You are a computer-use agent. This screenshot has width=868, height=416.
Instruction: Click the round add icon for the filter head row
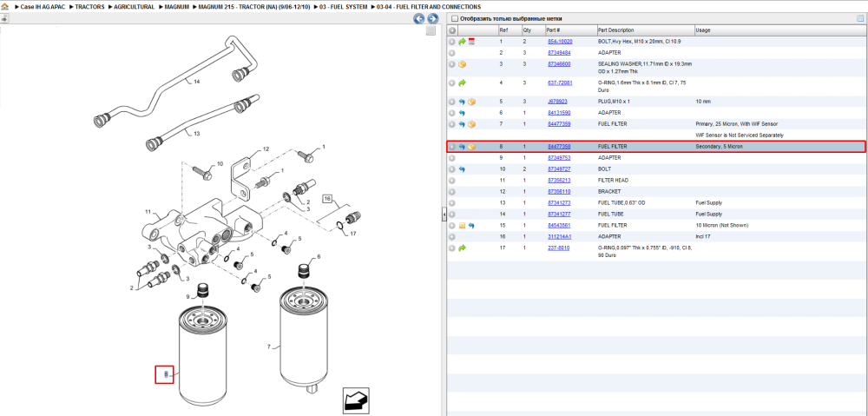pos(451,181)
